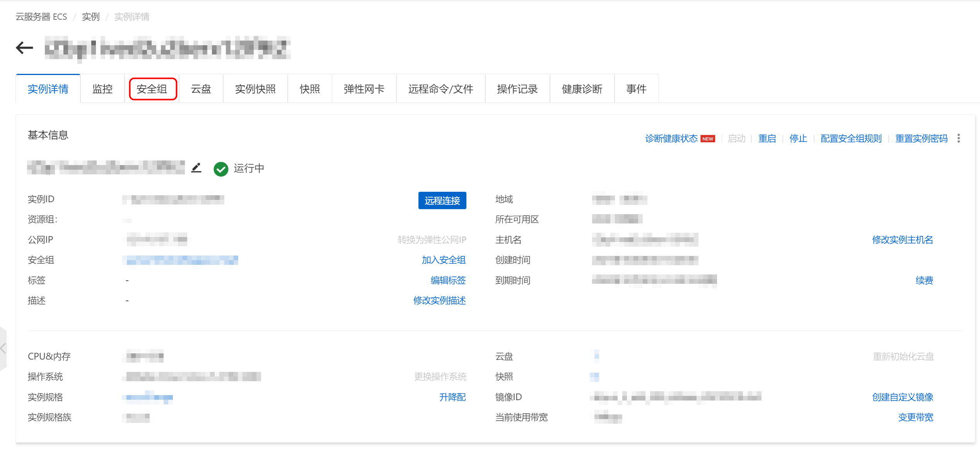Click the 实例规格族 label
980x450 pixels.
click(50, 417)
